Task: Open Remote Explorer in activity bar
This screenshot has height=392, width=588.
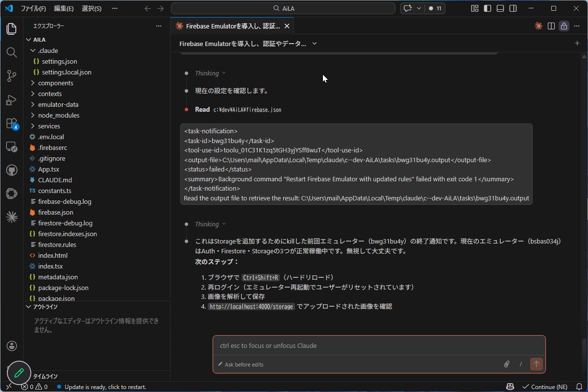Action: 12,147
